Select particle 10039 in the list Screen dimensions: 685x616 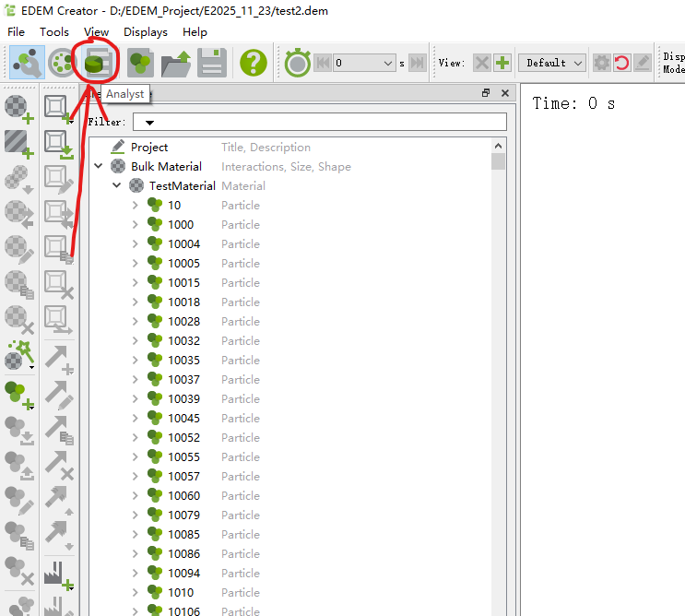(183, 399)
